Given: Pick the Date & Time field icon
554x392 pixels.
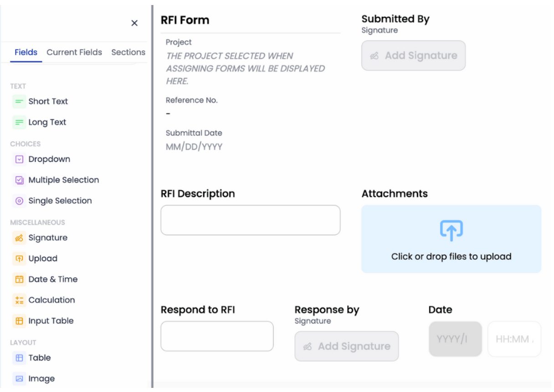Looking at the screenshot, I should (19, 279).
